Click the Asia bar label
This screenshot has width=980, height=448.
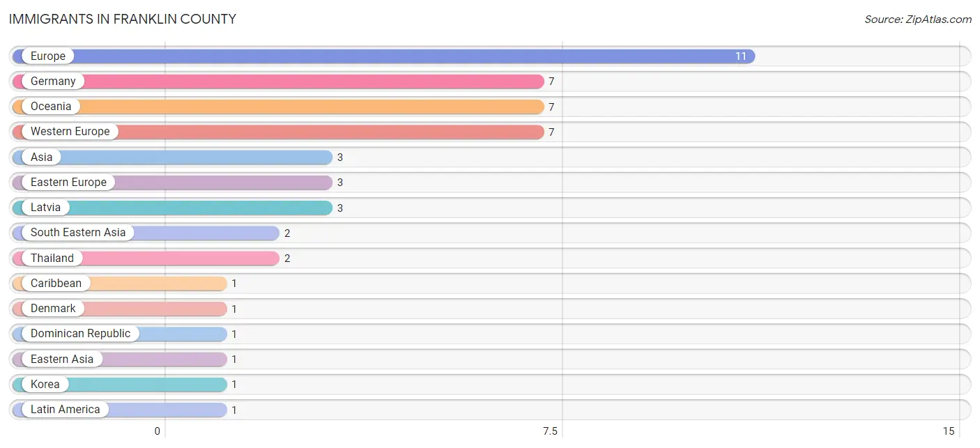42,157
